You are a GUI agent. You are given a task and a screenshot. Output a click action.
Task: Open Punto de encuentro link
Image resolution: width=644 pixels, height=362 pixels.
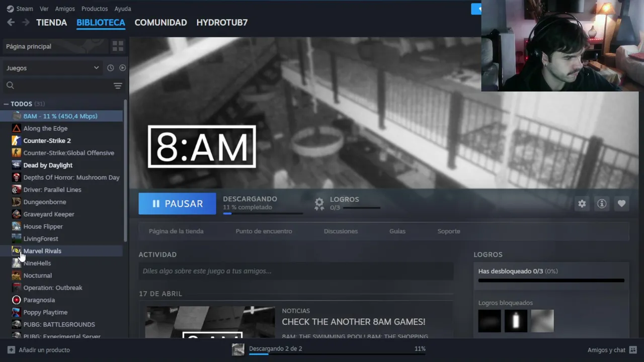coord(264,231)
